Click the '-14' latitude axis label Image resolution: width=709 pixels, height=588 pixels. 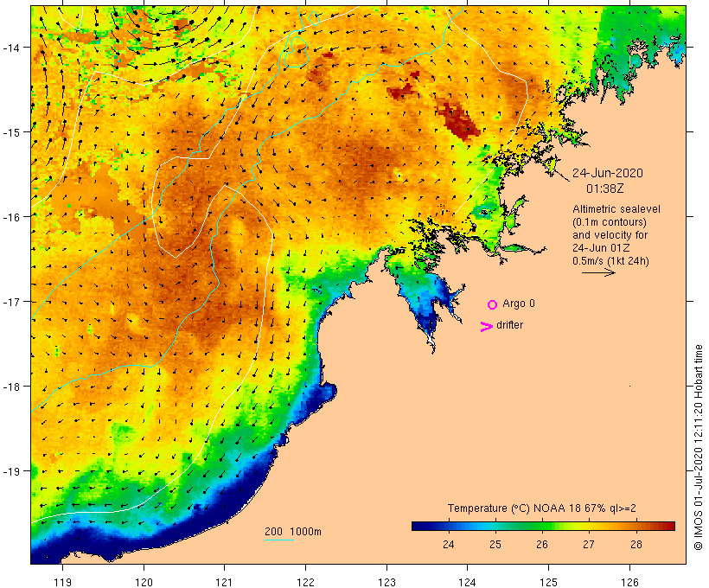(11, 48)
